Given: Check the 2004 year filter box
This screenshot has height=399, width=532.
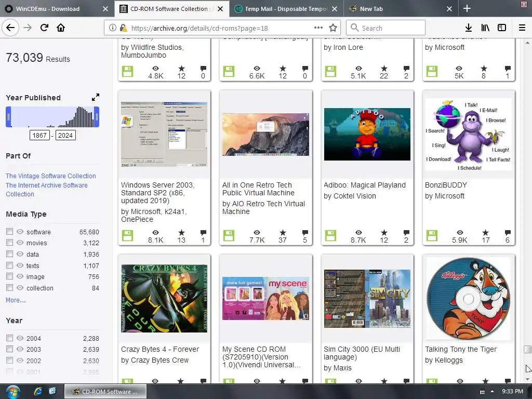Looking at the screenshot, I should tap(9, 338).
